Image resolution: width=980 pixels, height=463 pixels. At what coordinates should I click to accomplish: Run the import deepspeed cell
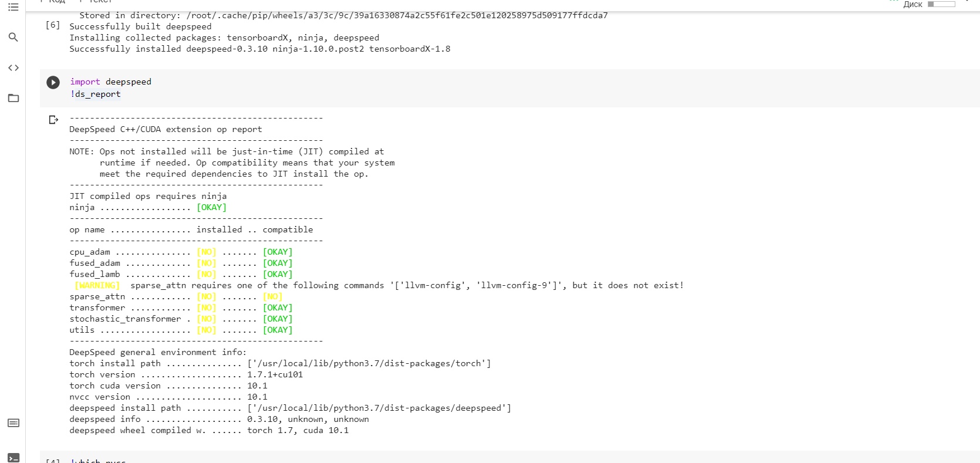[53, 82]
